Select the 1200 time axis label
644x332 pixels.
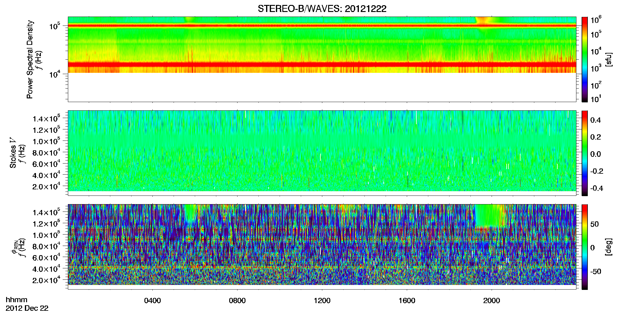pos(322,300)
